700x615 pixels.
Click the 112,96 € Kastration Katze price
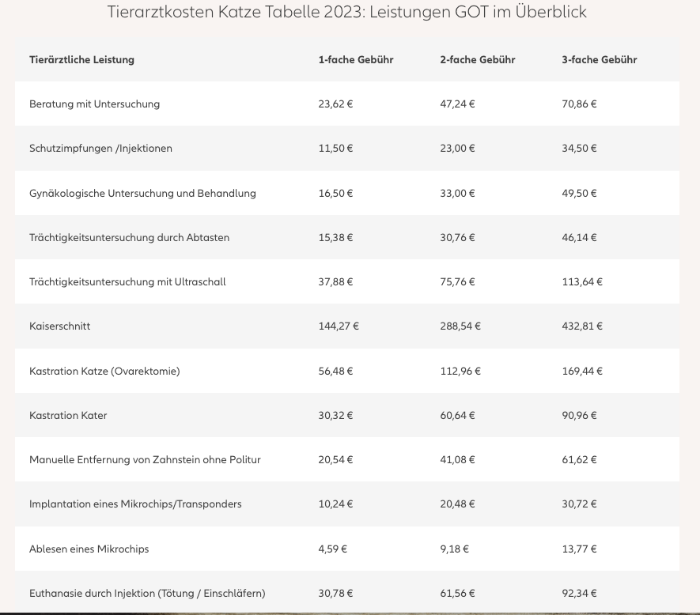point(460,372)
